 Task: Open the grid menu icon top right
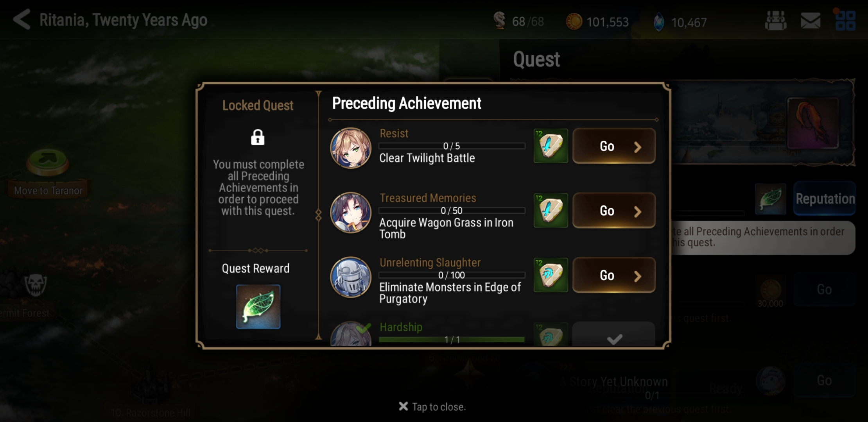845,20
